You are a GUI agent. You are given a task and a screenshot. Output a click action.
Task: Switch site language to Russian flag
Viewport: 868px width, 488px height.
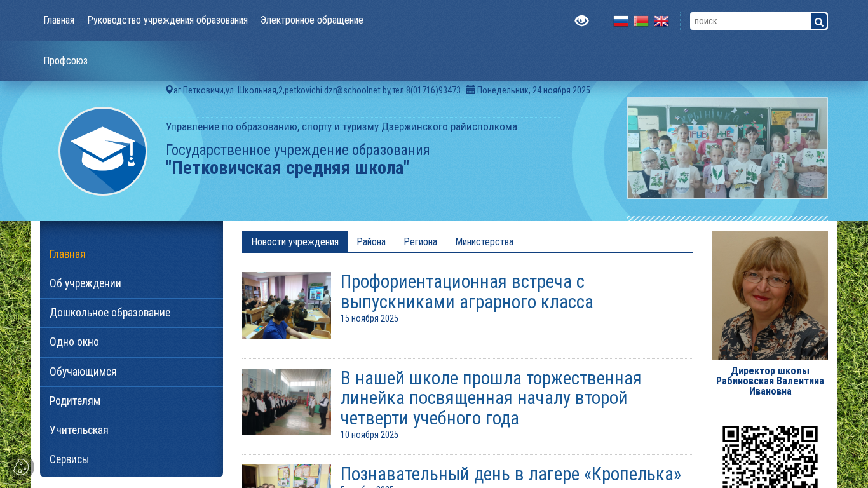pos(621,21)
